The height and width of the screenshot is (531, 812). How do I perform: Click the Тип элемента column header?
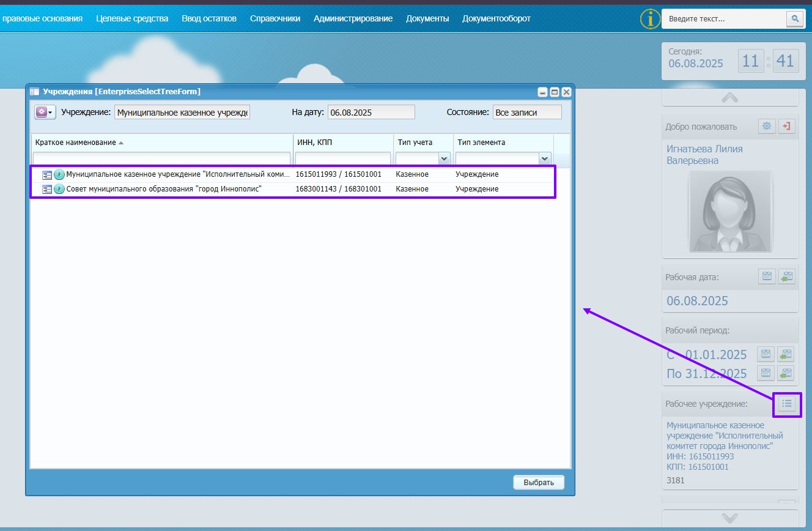(x=504, y=143)
